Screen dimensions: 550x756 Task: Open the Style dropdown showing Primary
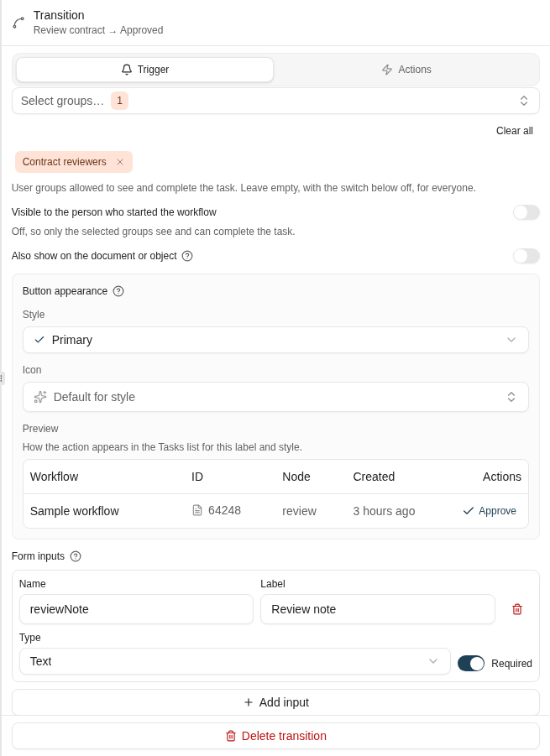click(x=275, y=340)
